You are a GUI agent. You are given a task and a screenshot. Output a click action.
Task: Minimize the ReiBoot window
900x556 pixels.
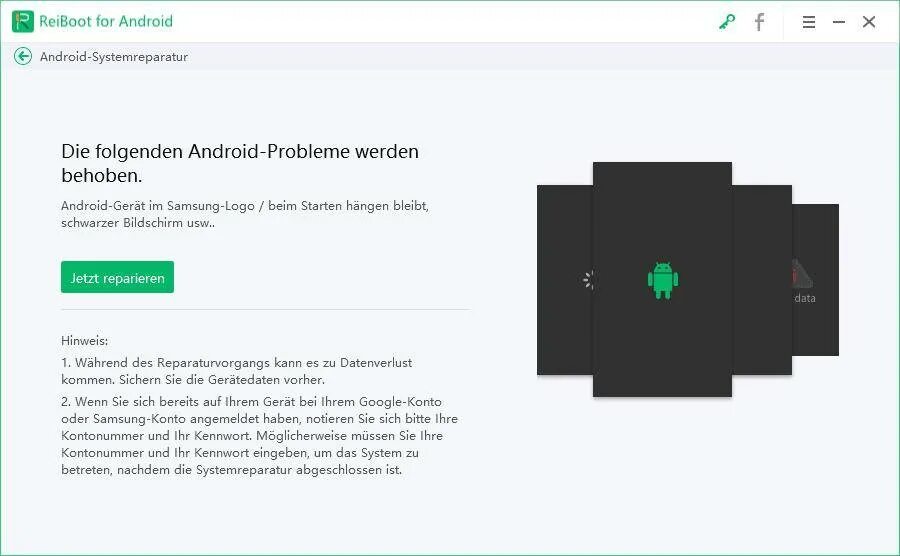tap(839, 22)
